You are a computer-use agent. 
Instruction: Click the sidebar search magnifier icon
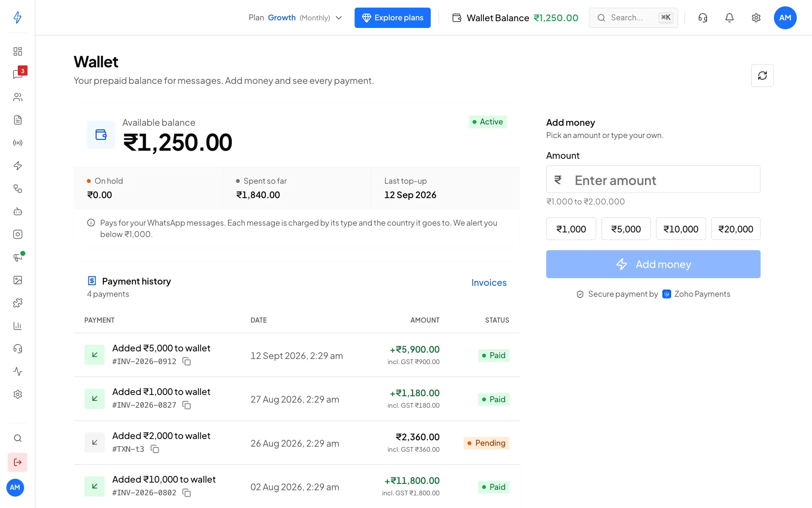pyautogui.click(x=17, y=438)
